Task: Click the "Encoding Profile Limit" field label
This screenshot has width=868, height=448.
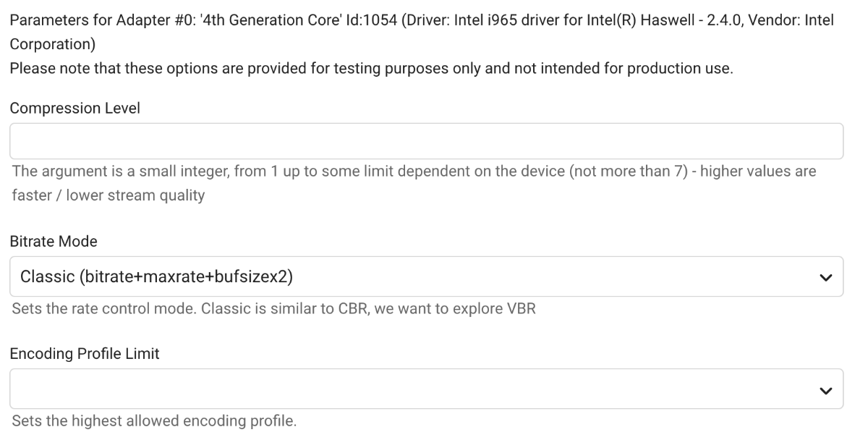Action: tap(83, 354)
